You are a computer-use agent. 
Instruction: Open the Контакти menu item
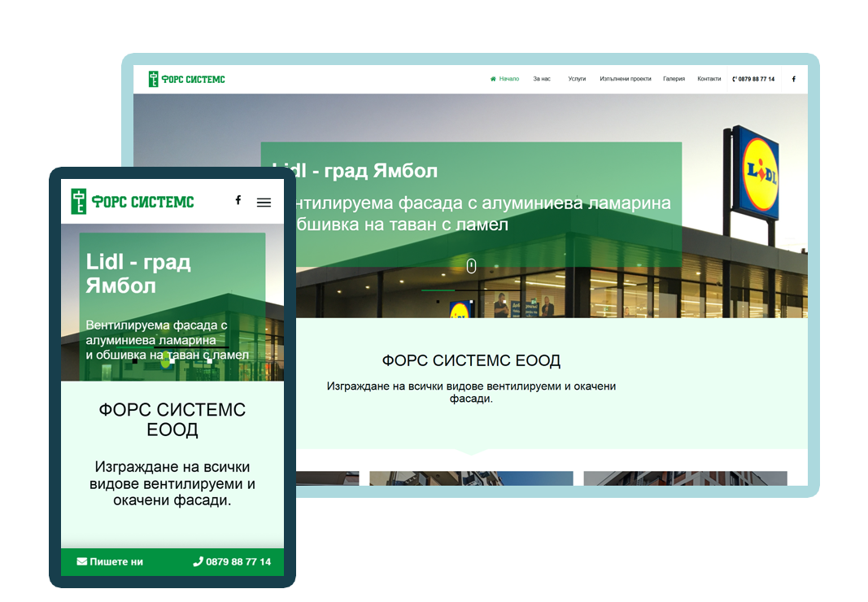click(x=709, y=79)
